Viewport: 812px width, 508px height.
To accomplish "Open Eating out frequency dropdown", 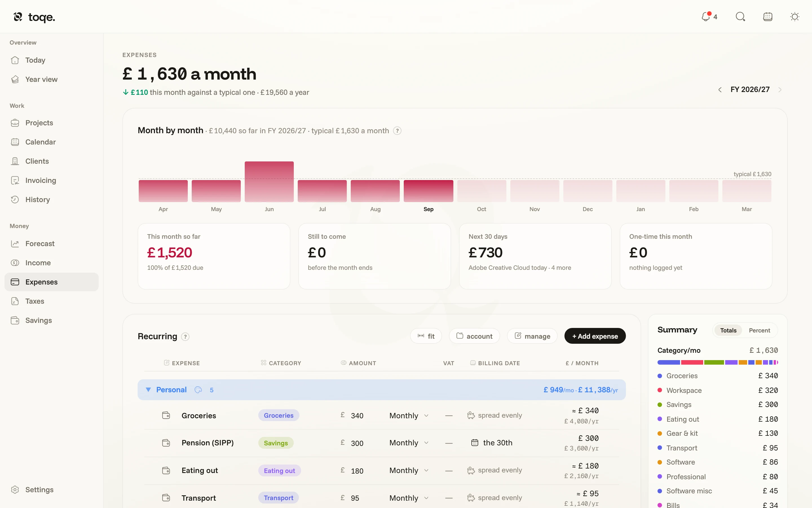I will [409, 470].
